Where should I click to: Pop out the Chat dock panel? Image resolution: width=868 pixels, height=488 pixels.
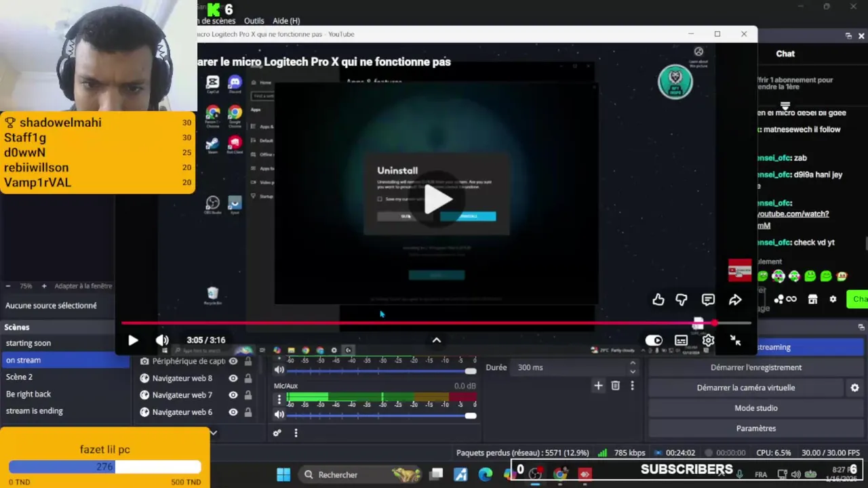tap(848, 36)
